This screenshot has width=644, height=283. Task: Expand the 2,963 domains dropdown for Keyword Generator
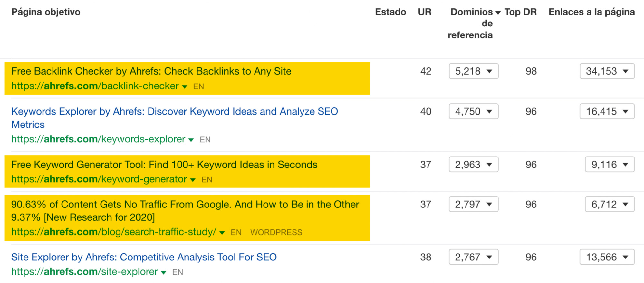(474, 164)
